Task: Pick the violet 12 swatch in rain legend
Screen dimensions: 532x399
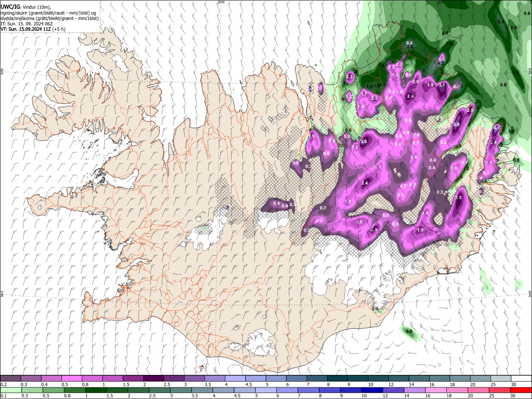Action: point(393,390)
